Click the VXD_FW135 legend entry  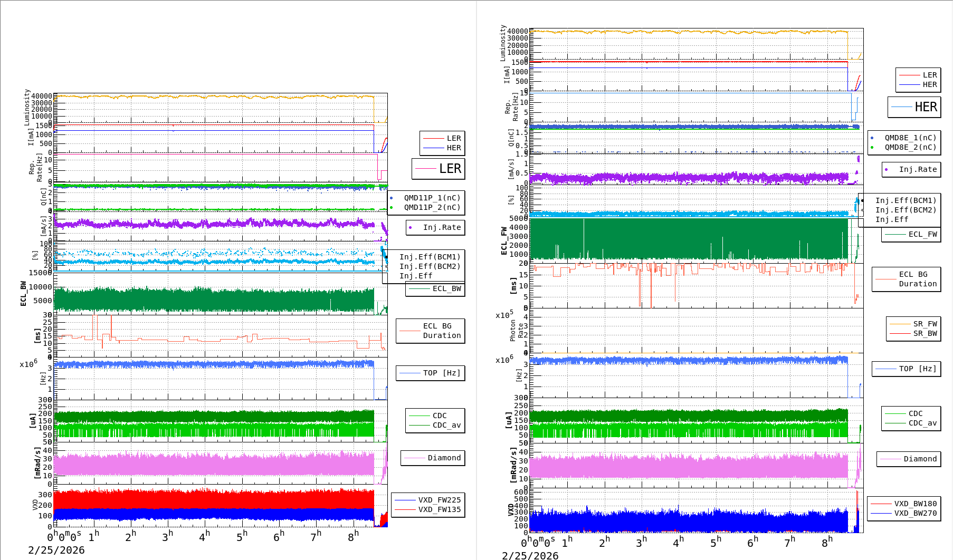coord(439,509)
